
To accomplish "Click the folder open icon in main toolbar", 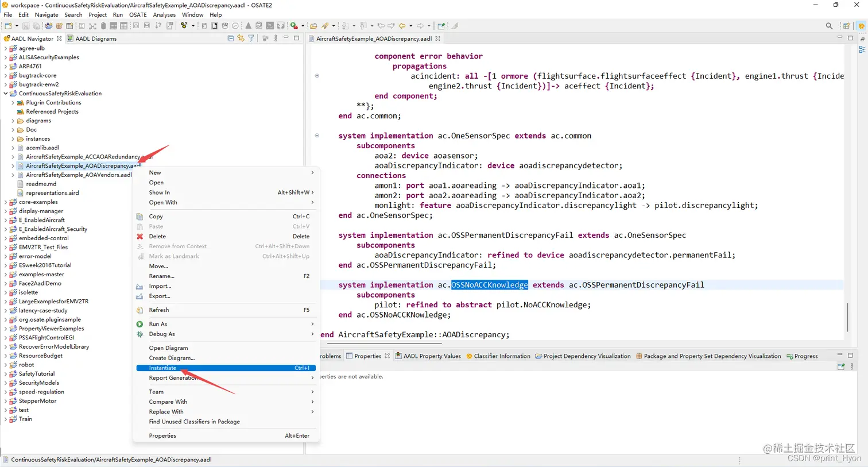I will 313,26.
